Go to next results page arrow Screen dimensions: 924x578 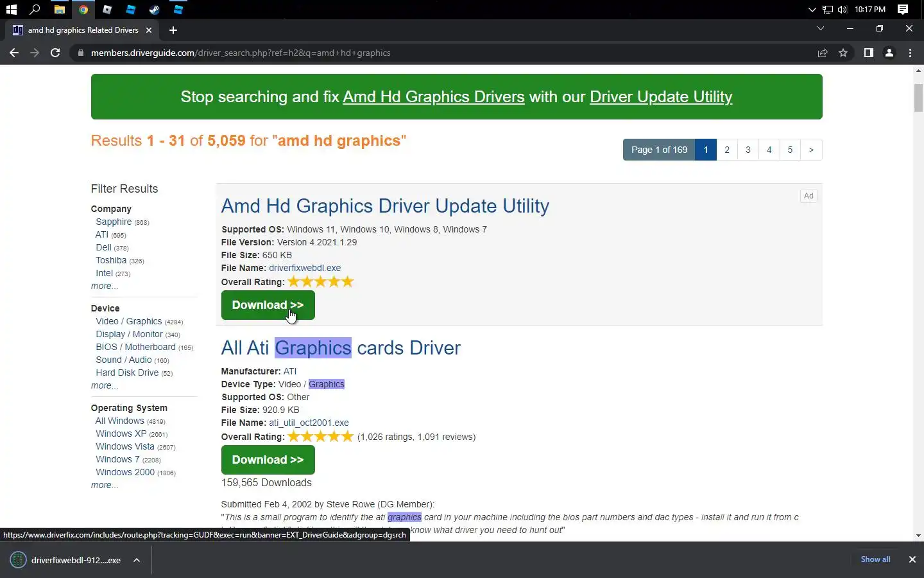point(811,150)
